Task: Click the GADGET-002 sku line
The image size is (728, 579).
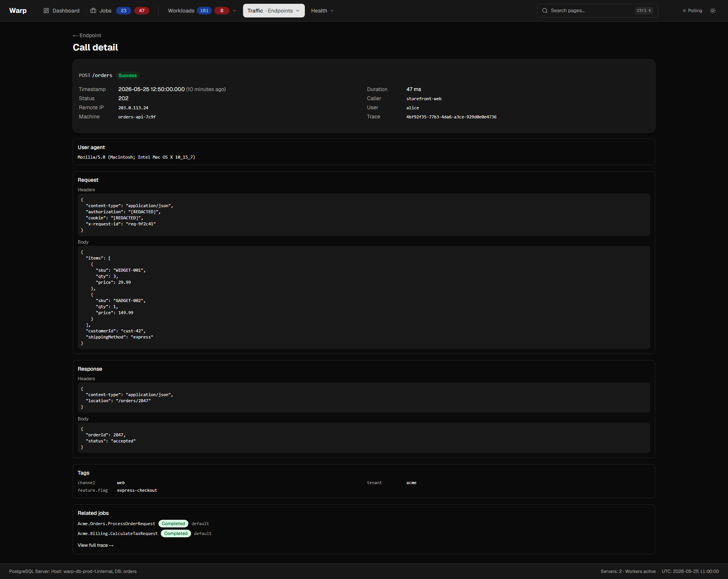Action: (x=121, y=301)
